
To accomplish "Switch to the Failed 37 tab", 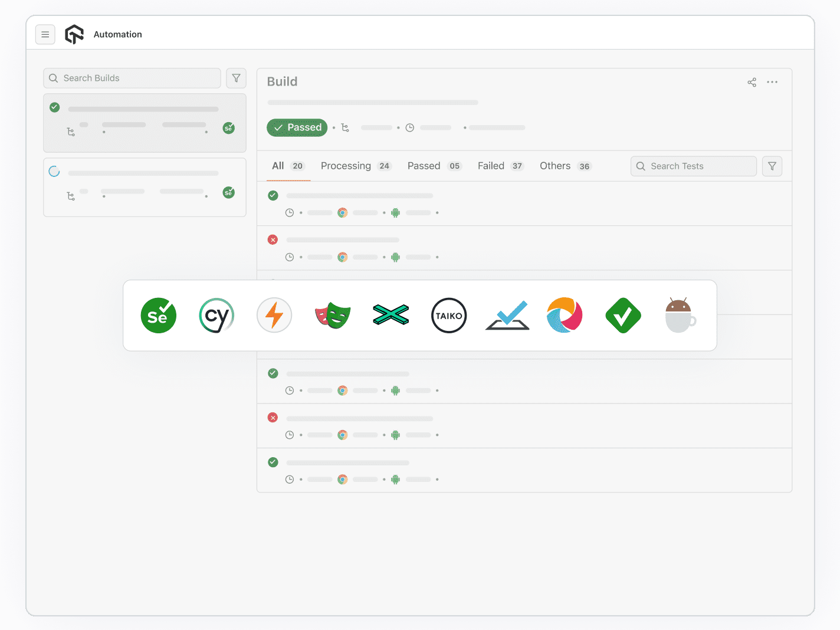I will coord(500,166).
